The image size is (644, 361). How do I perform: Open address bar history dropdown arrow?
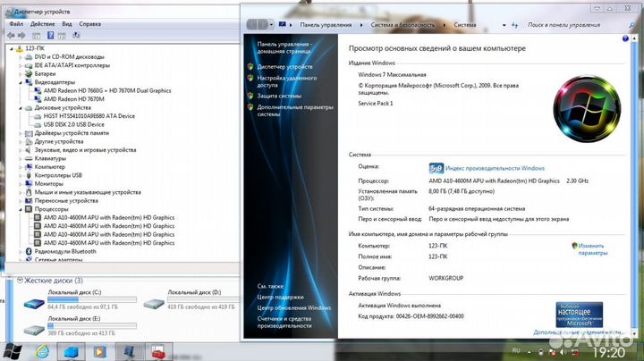click(504, 25)
